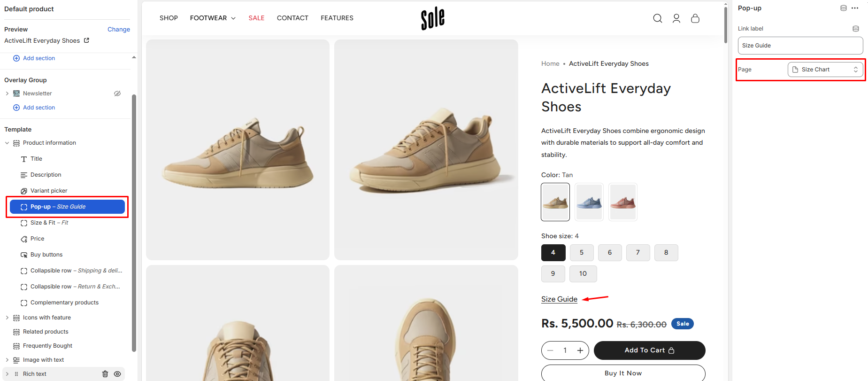Go to the SALE menu item
The height and width of the screenshot is (381, 868).
(256, 18)
